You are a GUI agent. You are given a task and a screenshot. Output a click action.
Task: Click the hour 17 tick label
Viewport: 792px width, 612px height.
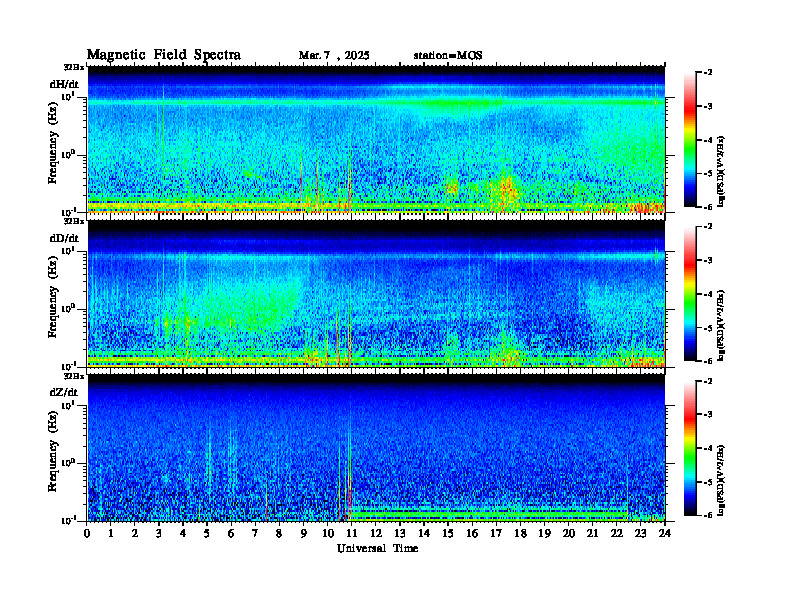click(496, 533)
